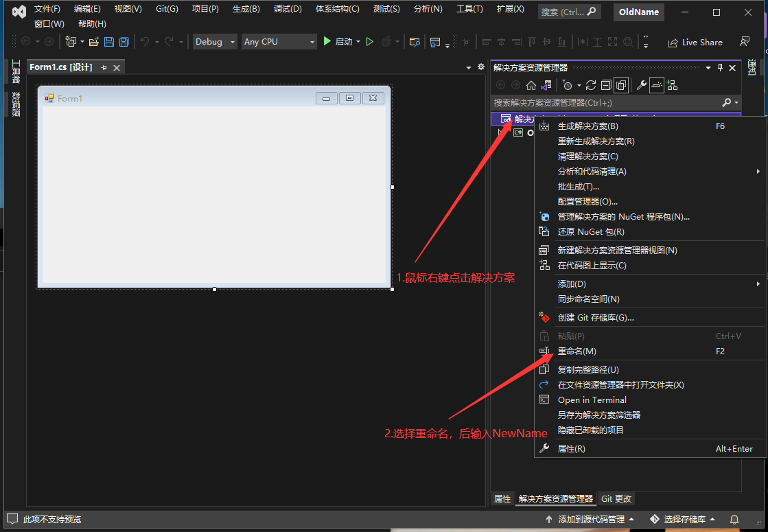
Task: Select the Debug configuration dropdown
Action: point(214,41)
